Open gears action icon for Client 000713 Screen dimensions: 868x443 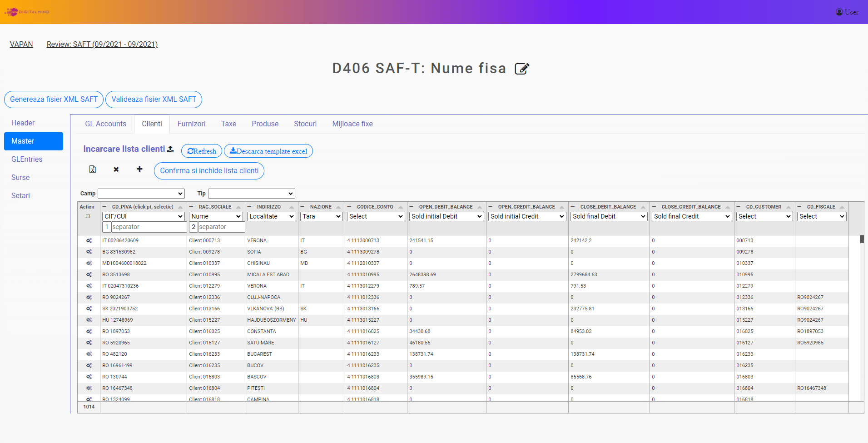pos(89,240)
